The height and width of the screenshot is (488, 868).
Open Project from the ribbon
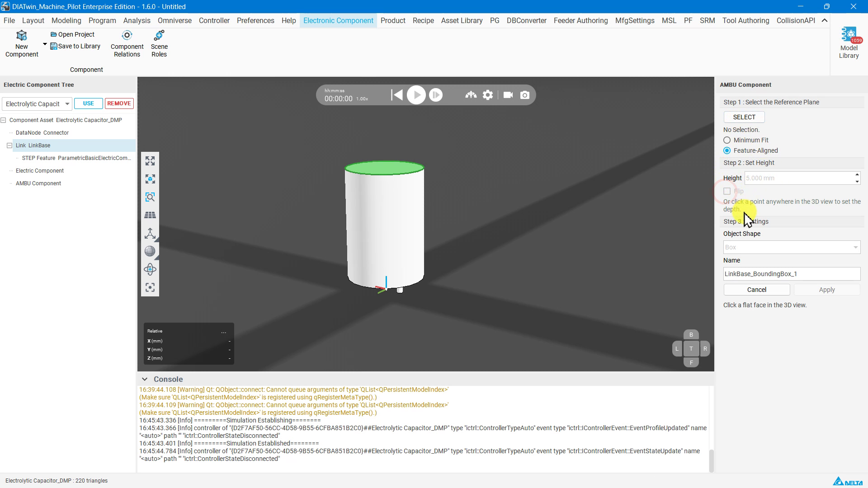[72, 34]
